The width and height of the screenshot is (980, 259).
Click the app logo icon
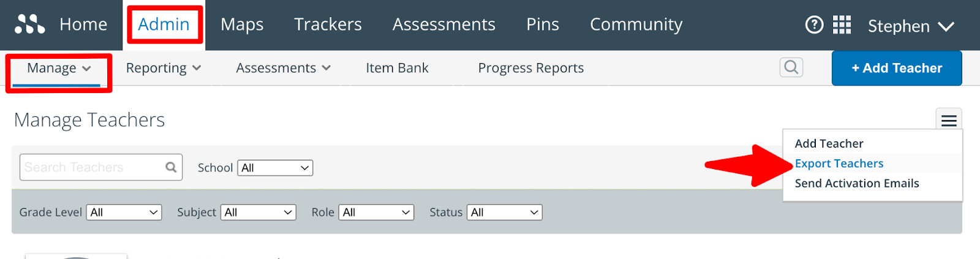(29, 24)
